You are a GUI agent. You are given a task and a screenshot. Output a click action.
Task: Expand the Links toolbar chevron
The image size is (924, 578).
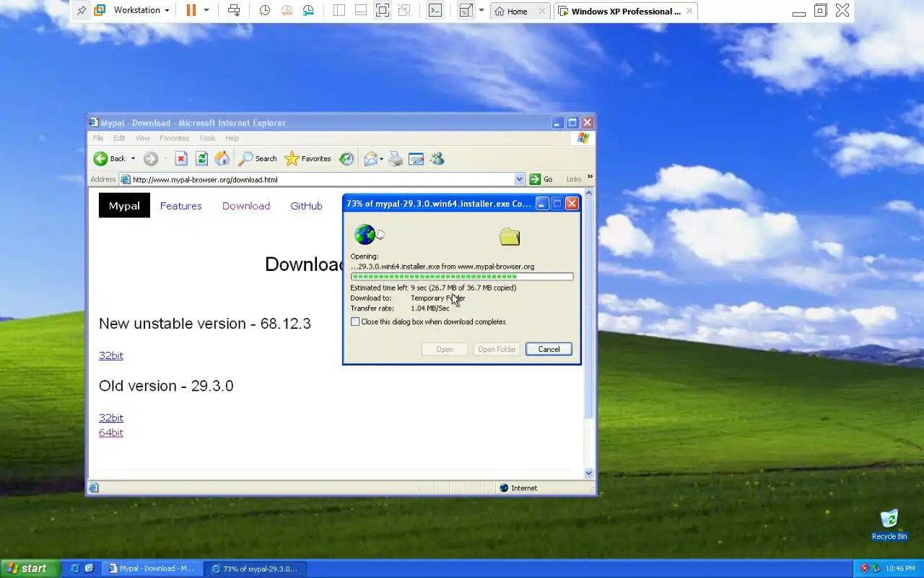[590, 177]
